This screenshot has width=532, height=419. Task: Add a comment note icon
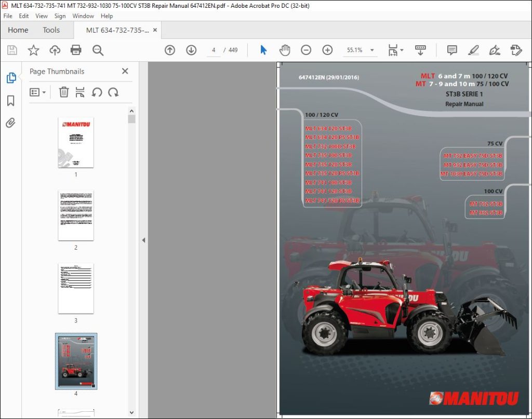click(452, 50)
